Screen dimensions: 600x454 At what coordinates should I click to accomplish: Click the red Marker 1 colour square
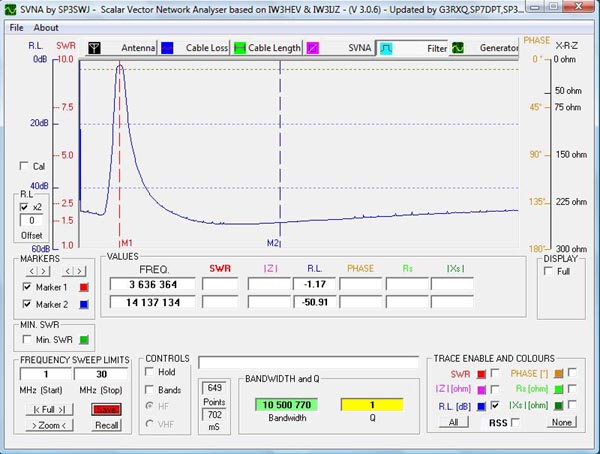[84, 288]
